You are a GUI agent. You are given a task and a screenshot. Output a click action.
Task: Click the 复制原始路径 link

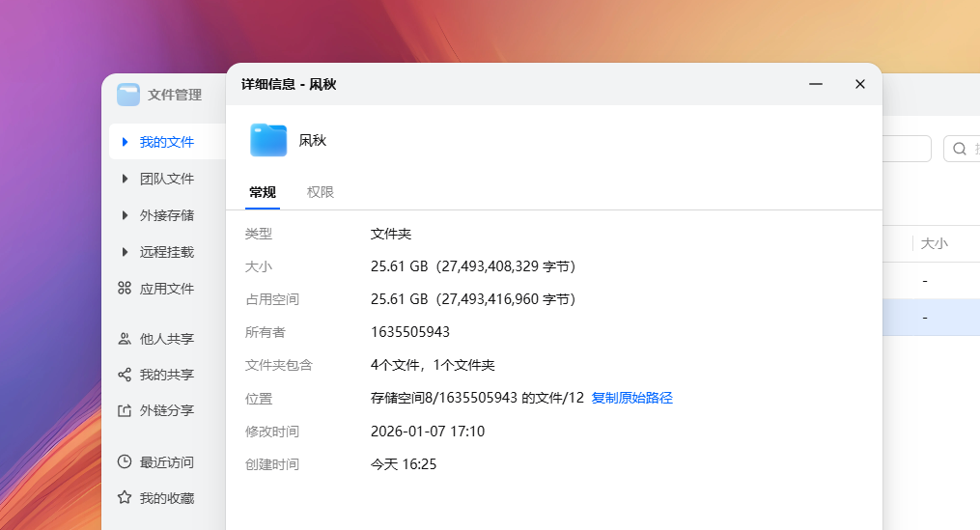click(631, 398)
